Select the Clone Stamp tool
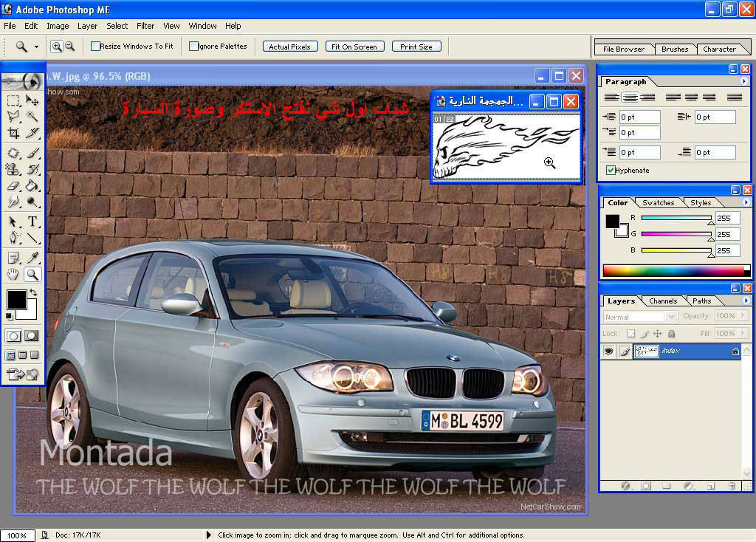The width and height of the screenshot is (756, 542). click(x=13, y=169)
